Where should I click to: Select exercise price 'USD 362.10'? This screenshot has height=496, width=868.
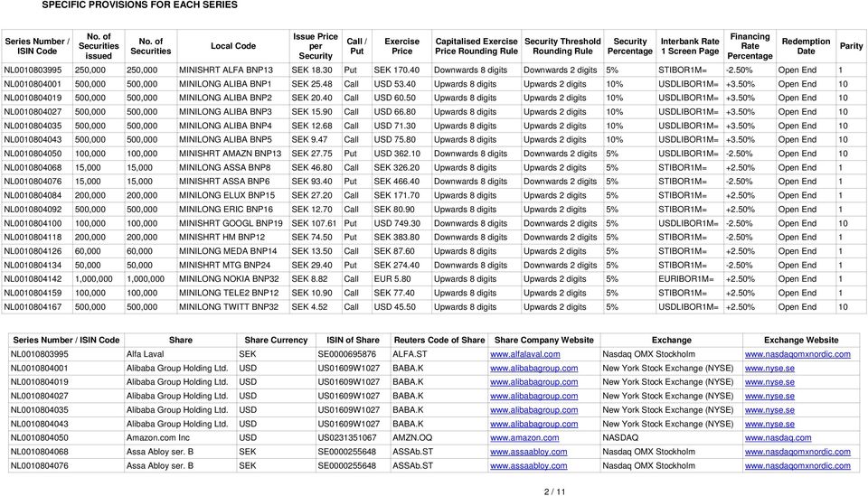(397, 154)
